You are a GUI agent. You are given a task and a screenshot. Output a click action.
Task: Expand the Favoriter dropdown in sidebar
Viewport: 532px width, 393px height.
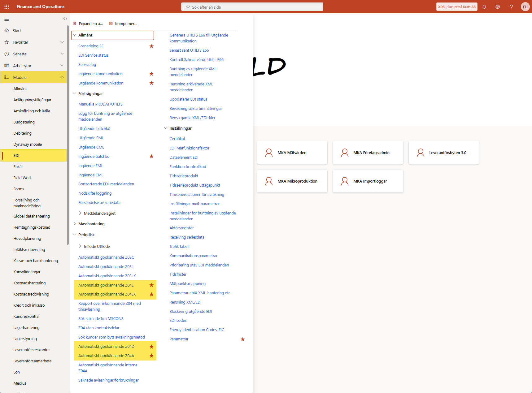tap(62, 42)
